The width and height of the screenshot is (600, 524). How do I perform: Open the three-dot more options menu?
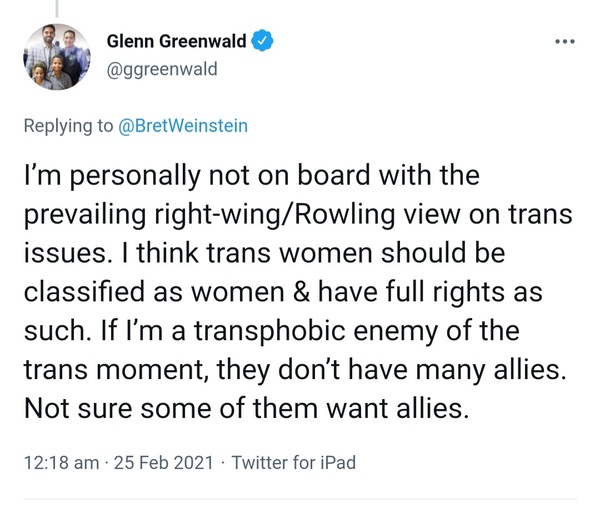pyautogui.click(x=565, y=42)
